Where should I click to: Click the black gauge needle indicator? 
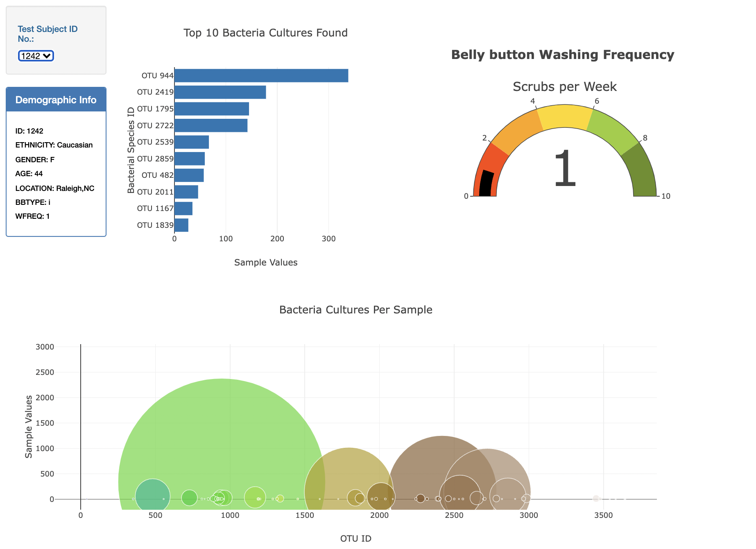pyautogui.click(x=487, y=182)
